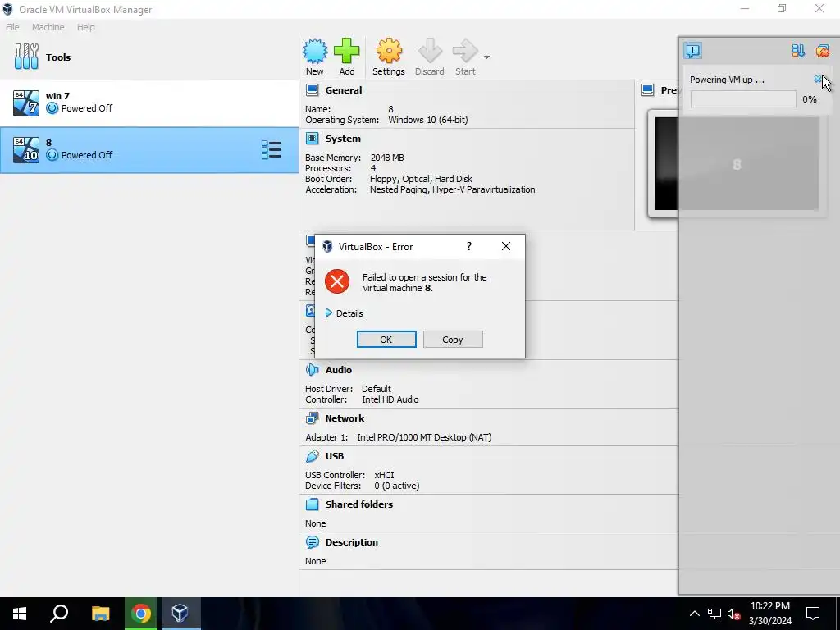The width and height of the screenshot is (840, 630).
Task: Select the win 7 virtual machine
Action: pyautogui.click(x=149, y=103)
